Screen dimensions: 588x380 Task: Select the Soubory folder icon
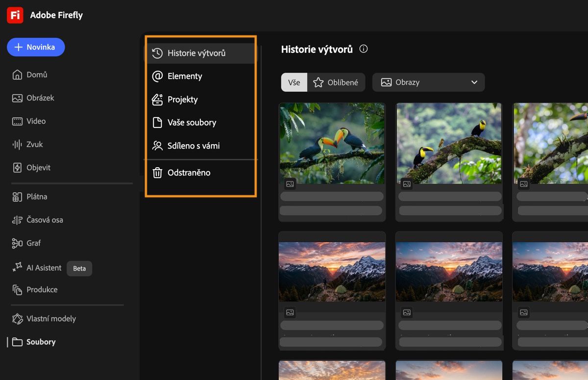click(17, 342)
